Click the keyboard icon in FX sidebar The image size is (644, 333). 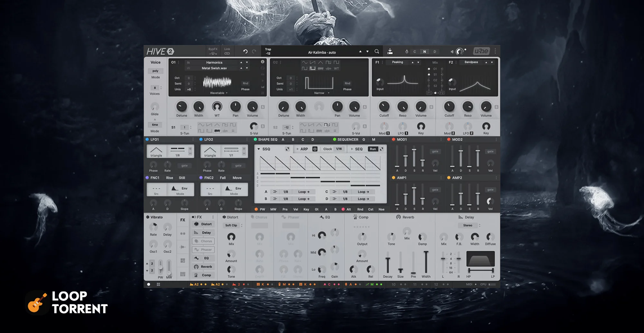[183, 274]
